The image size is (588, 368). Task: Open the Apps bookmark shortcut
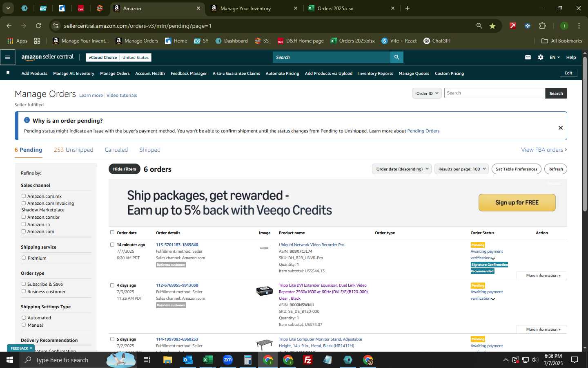coord(18,41)
